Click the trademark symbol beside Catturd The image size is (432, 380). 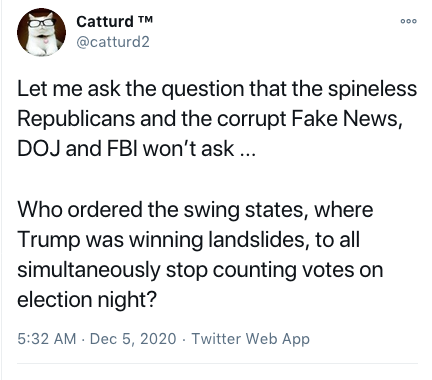(x=144, y=19)
